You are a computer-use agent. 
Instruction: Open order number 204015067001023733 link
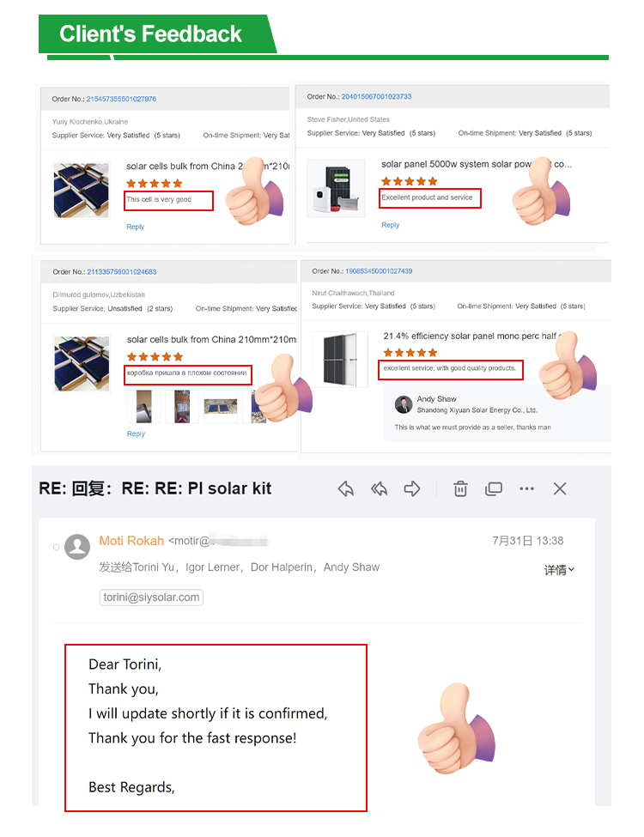[376, 97]
